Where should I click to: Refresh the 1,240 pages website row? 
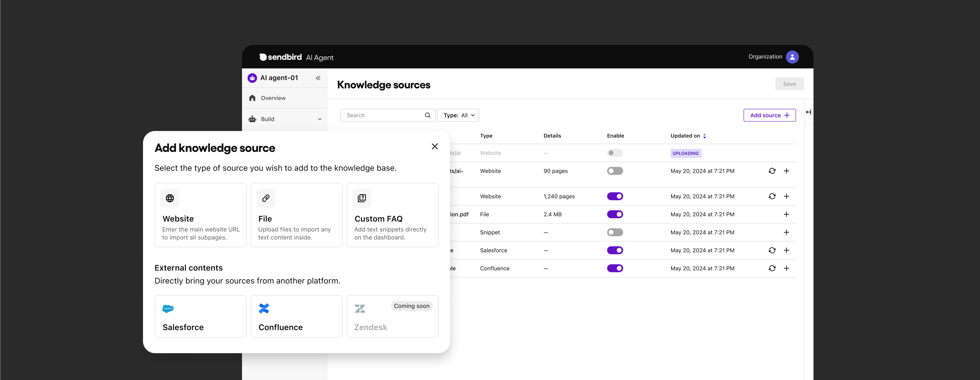(x=772, y=196)
